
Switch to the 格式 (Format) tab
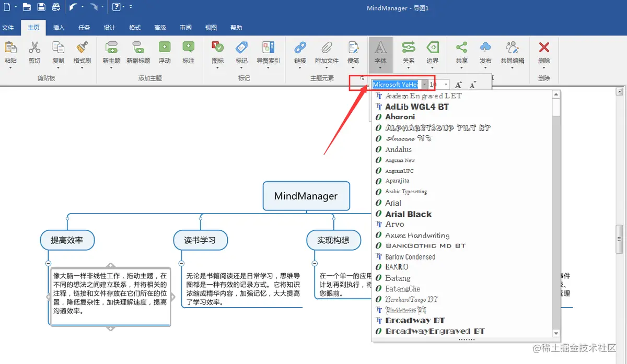click(x=135, y=28)
